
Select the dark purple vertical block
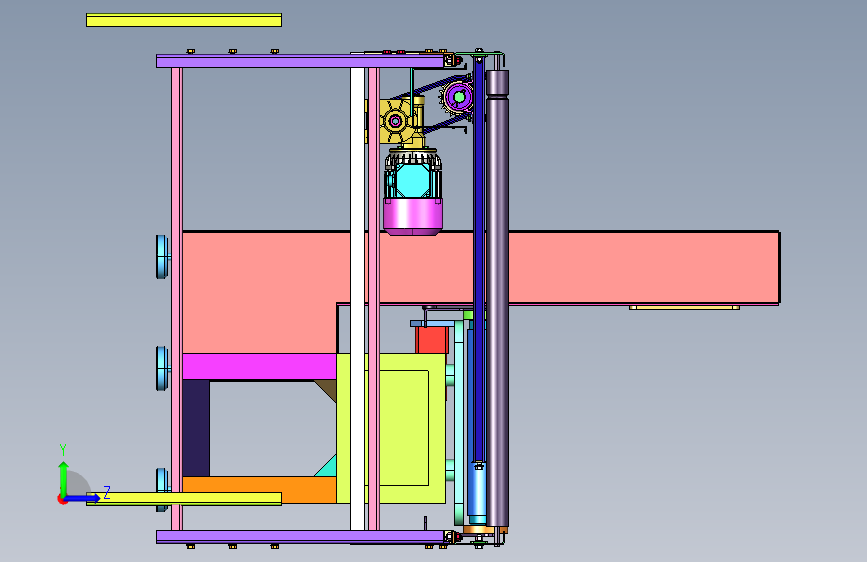tap(196, 428)
